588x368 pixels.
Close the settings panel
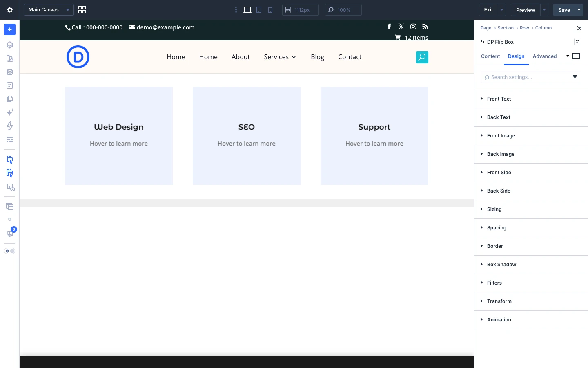(579, 28)
